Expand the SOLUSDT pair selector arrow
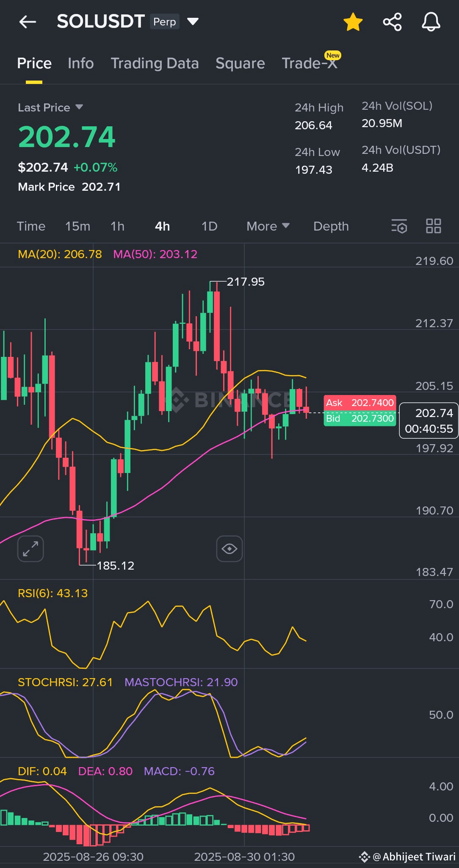Screen dimensions: 459x868 [x=193, y=22]
